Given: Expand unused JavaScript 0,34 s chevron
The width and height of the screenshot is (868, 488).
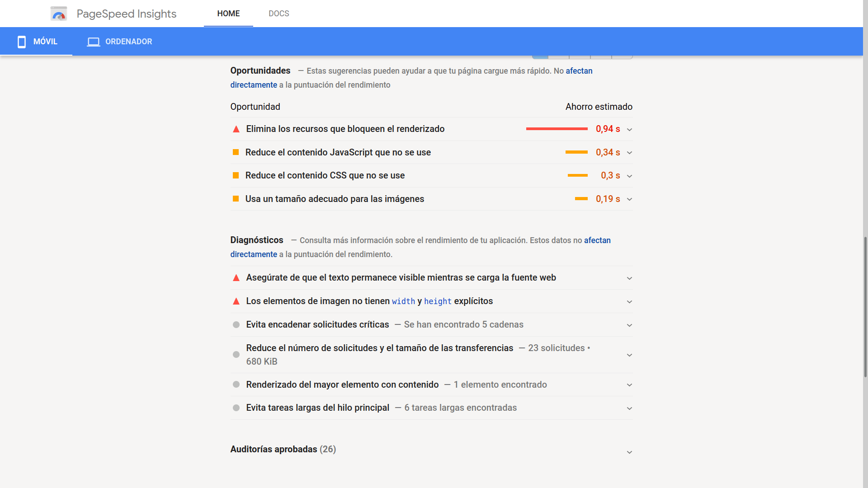Looking at the screenshot, I should coord(629,153).
